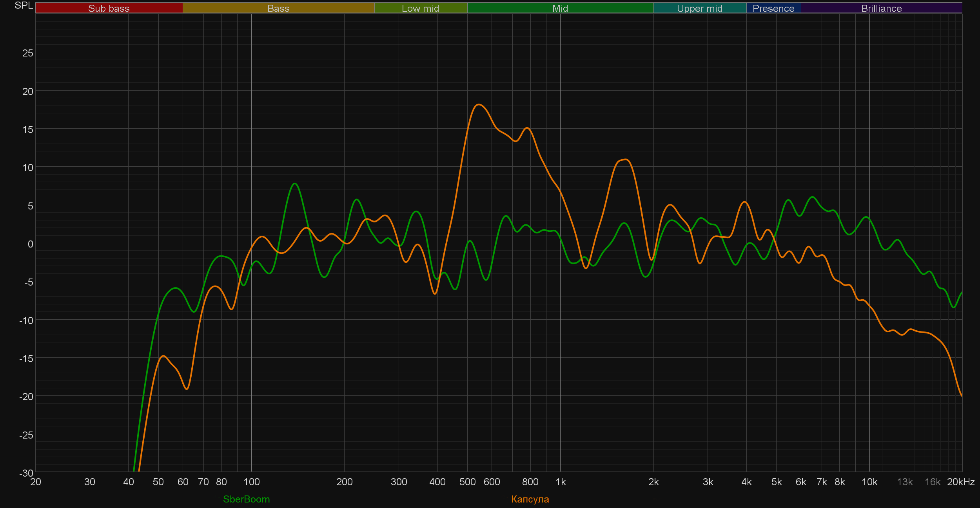Click the green SberBoom legend label
980x508 pixels.
[246, 499]
